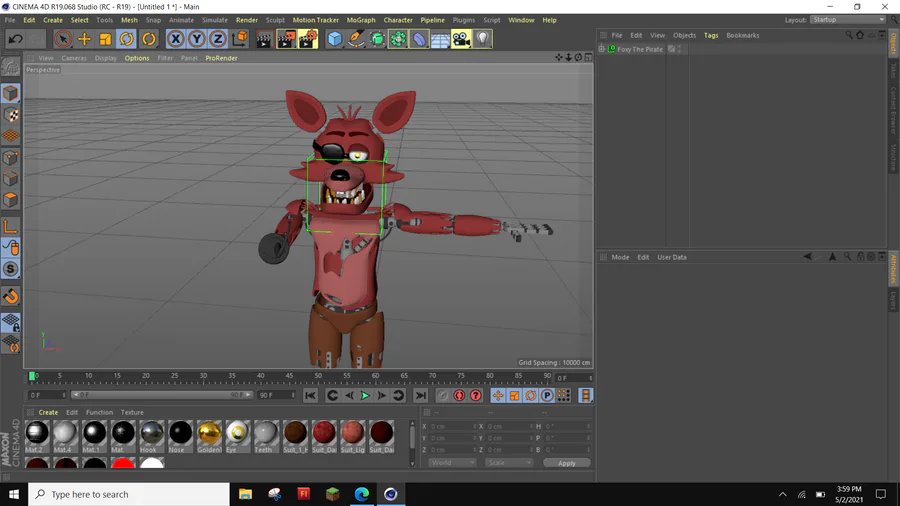
Task: Switch to Texture mode checkered icon
Action: pos(10,115)
